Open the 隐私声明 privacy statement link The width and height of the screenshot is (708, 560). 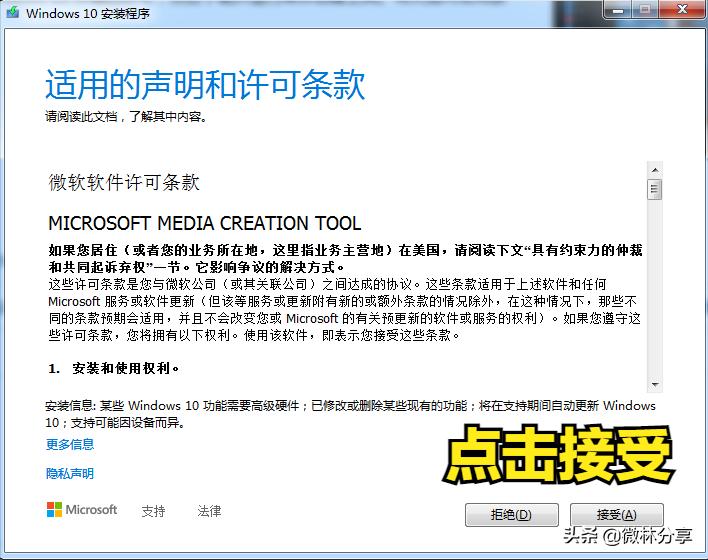[x=70, y=473]
